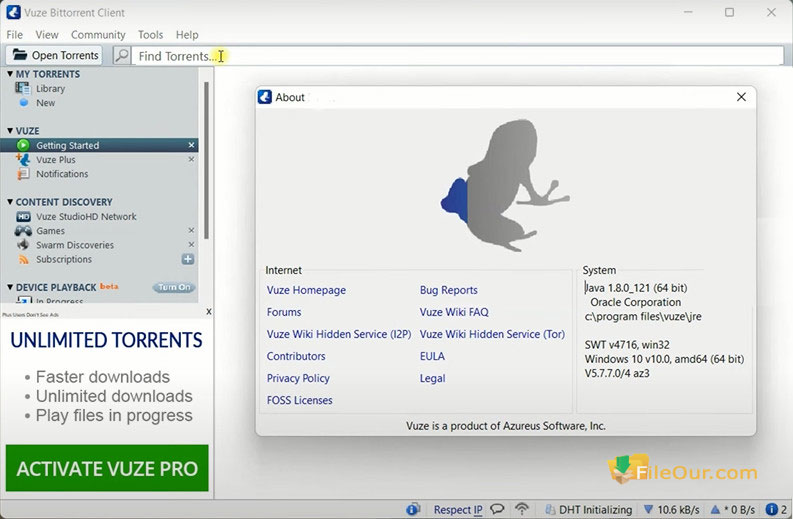This screenshot has width=793, height=519.
Task: Click the folder icon on Open Torrents
Action: tap(20, 55)
